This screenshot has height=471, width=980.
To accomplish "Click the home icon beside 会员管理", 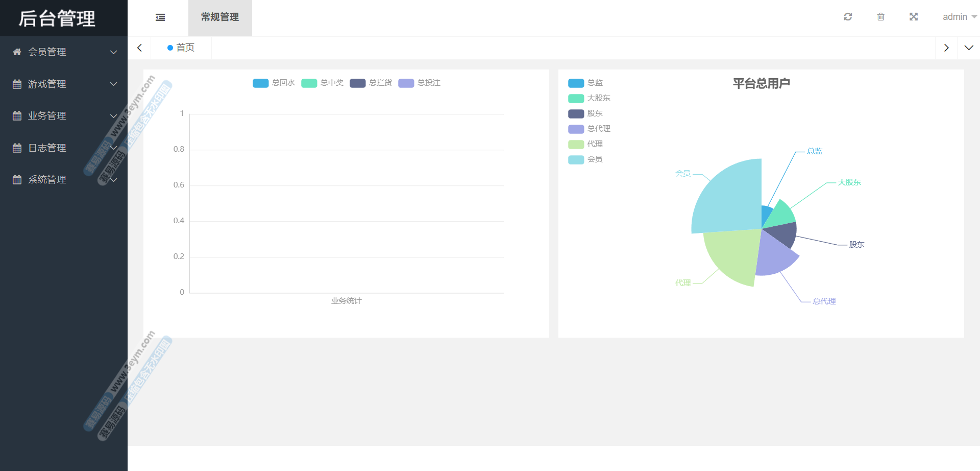I will tap(17, 52).
